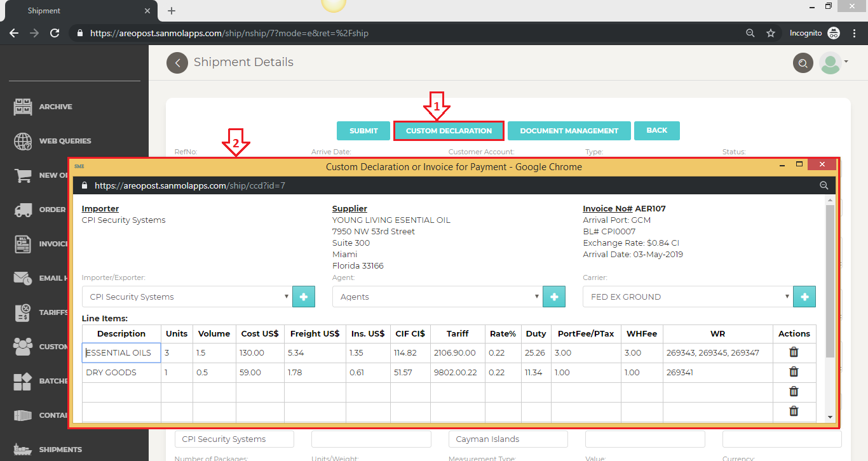Click the Incognito indicator
Image resolution: width=868 pixels, height=461 pixels.
pos(815,33)
